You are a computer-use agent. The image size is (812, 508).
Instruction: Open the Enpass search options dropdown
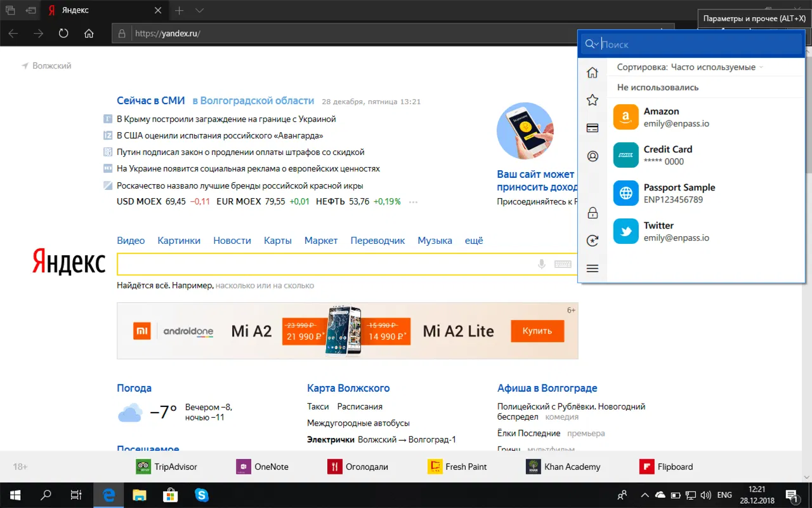[593, 44]
